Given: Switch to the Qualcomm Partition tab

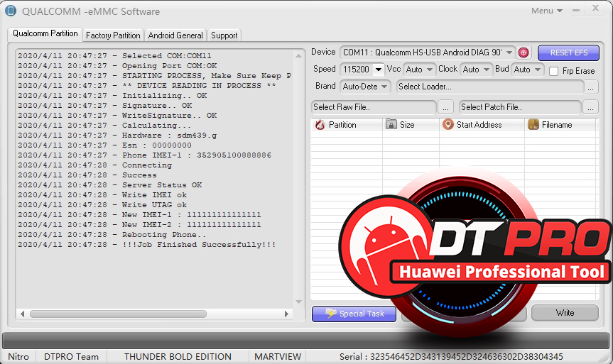Looking at the screenshot, I should tap(45, 33).
